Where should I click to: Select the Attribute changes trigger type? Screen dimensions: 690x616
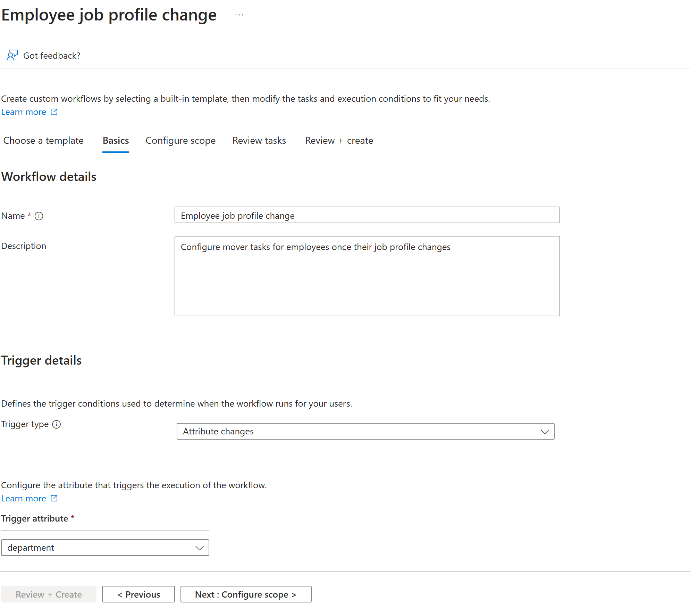[x=365, y=431]
